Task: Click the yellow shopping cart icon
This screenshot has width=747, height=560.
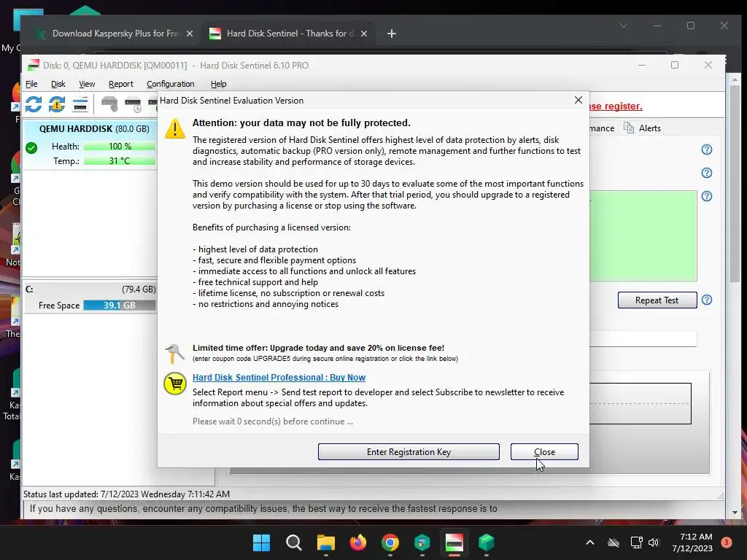Action: coord(175,384)
